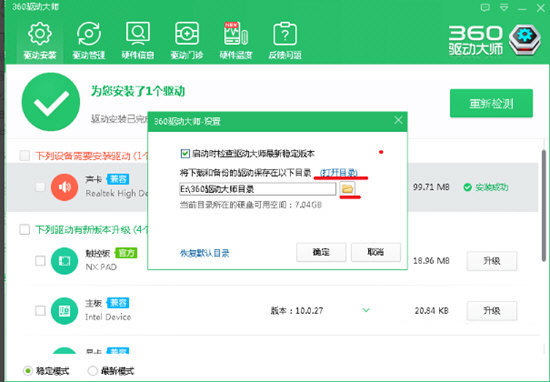Image resolution: width=550 pixels, height=382 pixels.
Task: Click the folder browse icon
Action: 348,189
